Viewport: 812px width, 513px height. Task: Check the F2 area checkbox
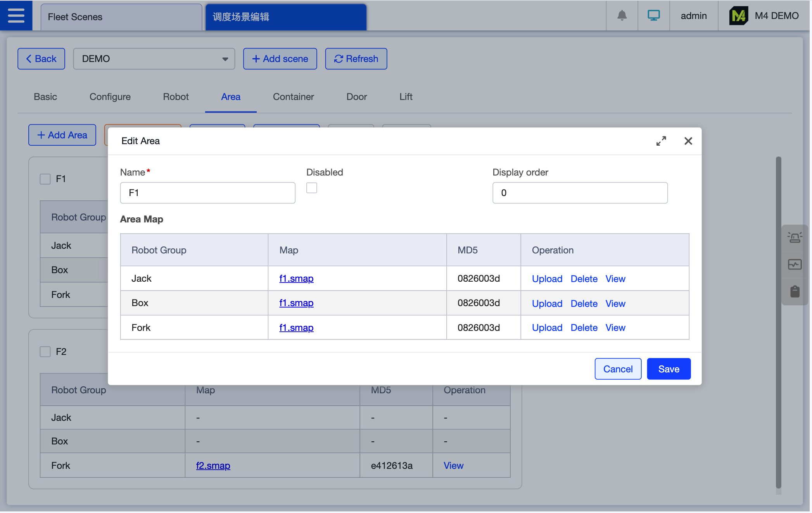[x=45, y=352]
